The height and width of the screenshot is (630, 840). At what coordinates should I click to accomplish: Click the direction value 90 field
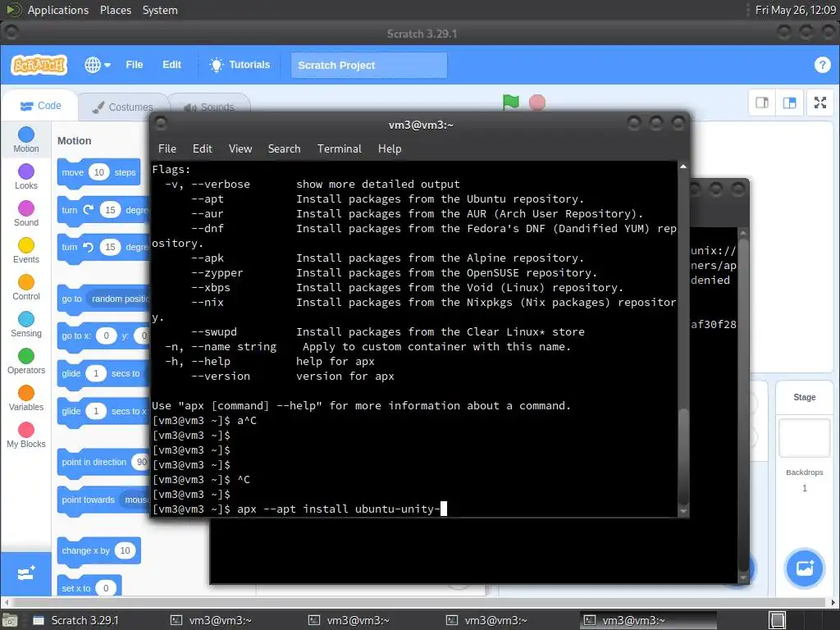click(141, 462)
